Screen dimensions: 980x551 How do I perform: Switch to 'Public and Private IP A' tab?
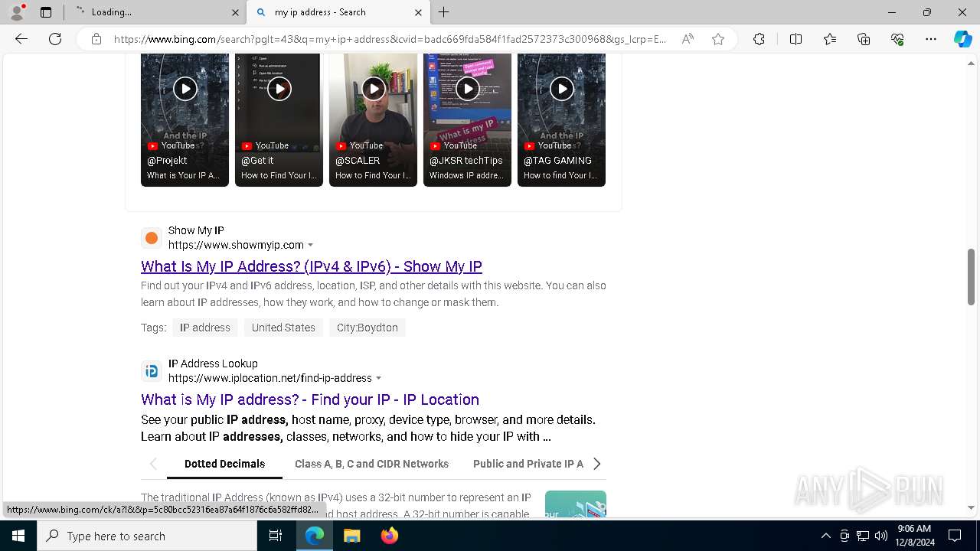click(x=528, y=464)
